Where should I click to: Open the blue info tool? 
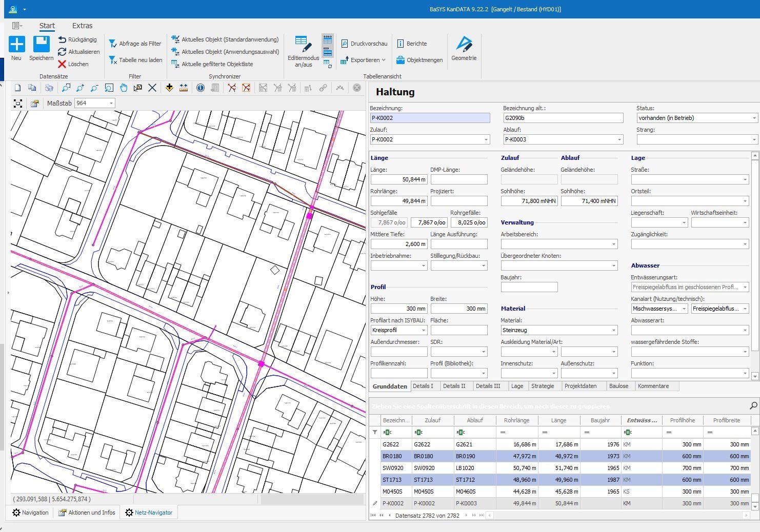pyautogui.click(x=200, y=88)
